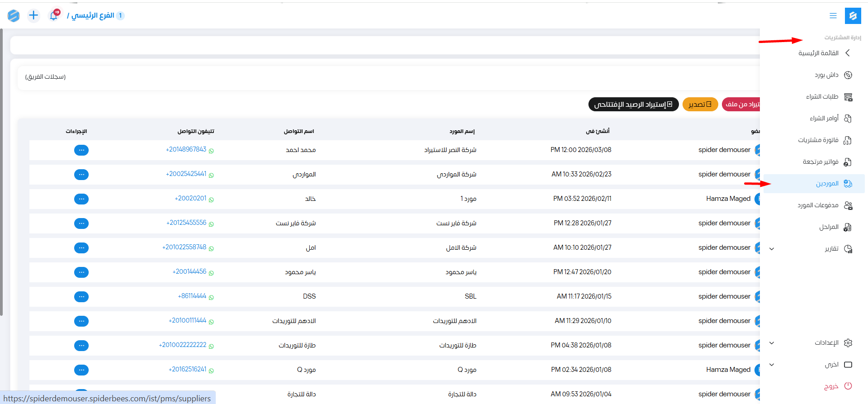Click the Spiderbees logo in top-left corner
The height and width of the screenshot is (404, 868).
(x=14, y=16)
